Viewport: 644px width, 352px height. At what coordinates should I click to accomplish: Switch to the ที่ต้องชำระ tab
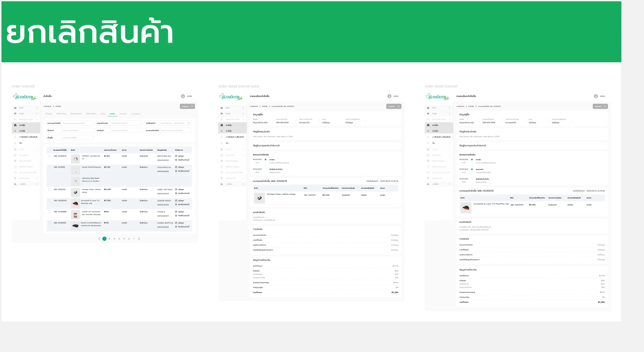pos(61,114)
